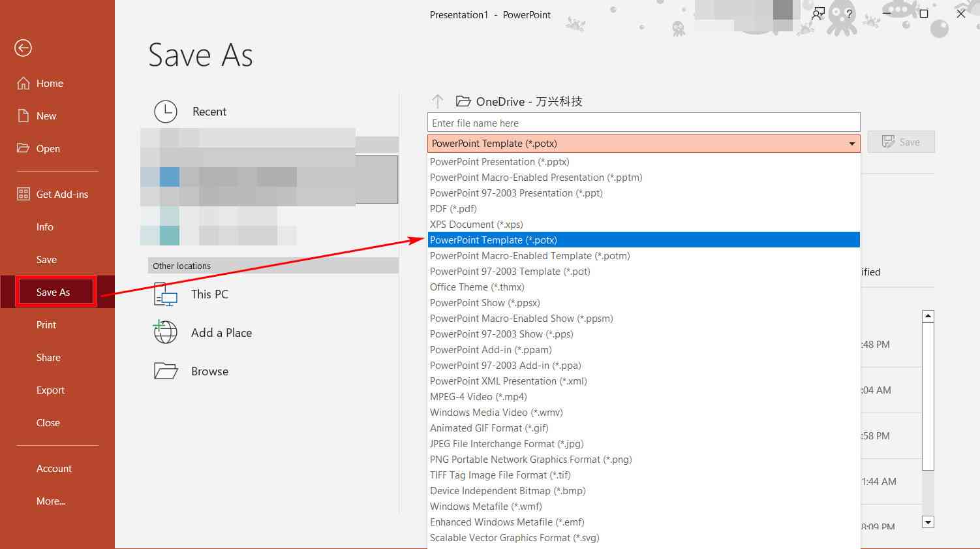The width and height of the screenshot is (980, 549).
Task: Click the Add a Place globe icon
Action: [165, 332]
